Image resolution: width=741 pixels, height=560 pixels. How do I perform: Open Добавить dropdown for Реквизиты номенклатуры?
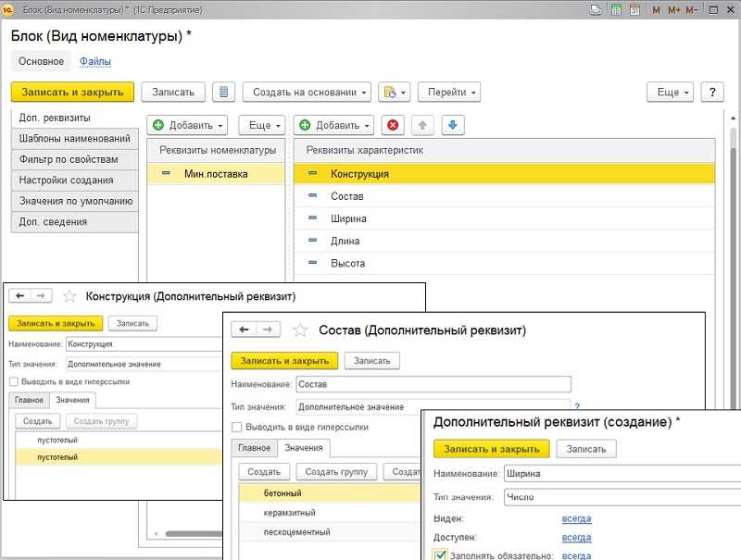(x=188, y=125)
